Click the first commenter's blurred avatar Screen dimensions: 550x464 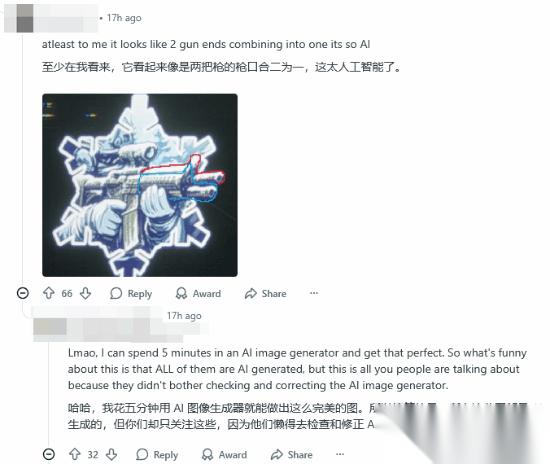click(19, 18)
